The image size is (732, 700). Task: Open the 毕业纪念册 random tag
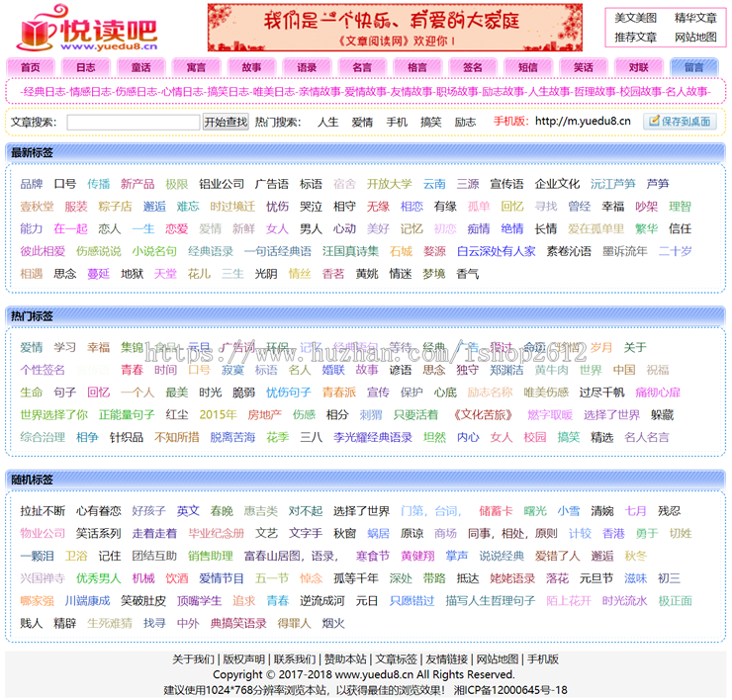point(217,533)
